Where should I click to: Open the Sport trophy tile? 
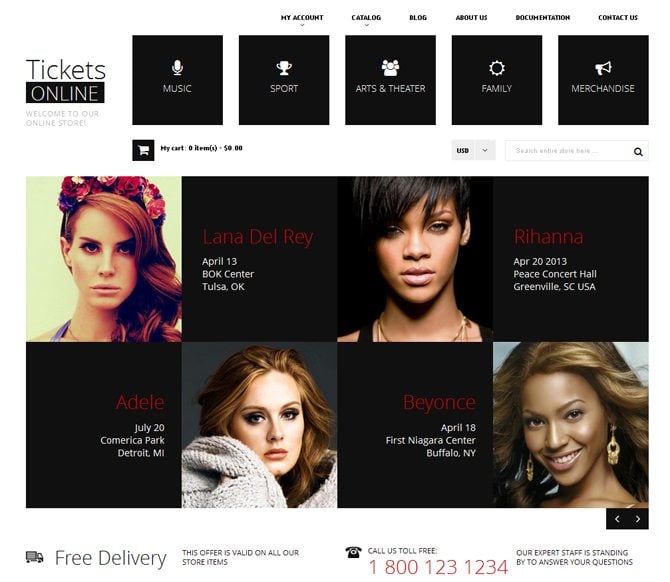coord(284,80)
